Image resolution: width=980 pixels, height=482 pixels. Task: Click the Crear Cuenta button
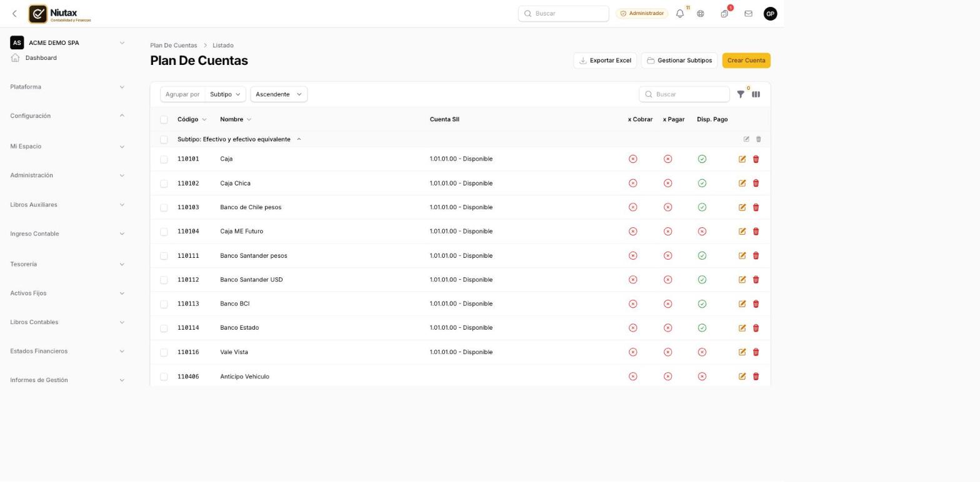point(746,61)
